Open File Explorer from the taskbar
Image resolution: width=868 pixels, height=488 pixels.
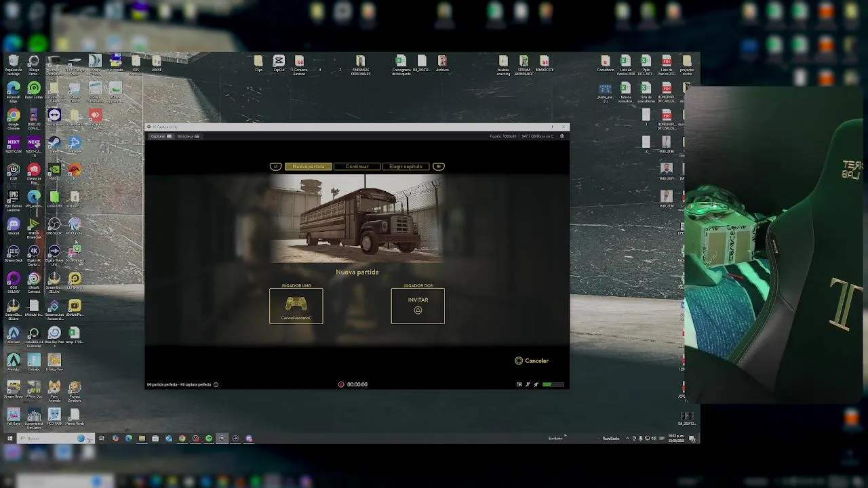click(142, 439)
